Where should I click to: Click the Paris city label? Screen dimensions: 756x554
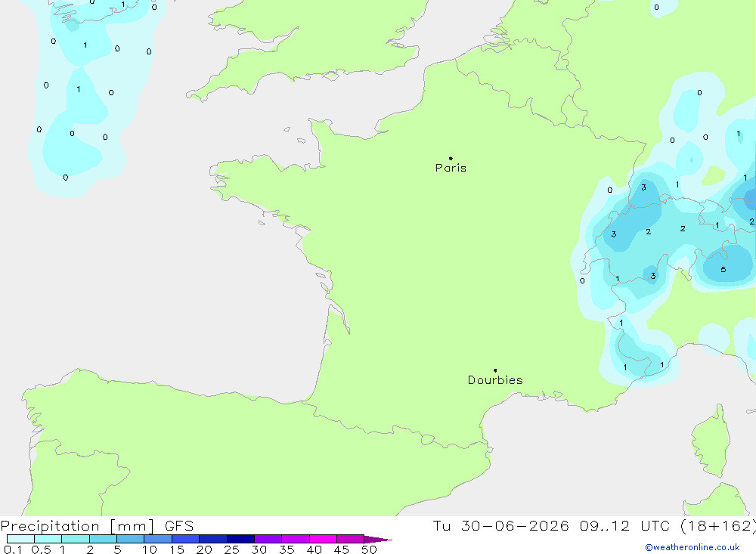[x=451, y=168]
